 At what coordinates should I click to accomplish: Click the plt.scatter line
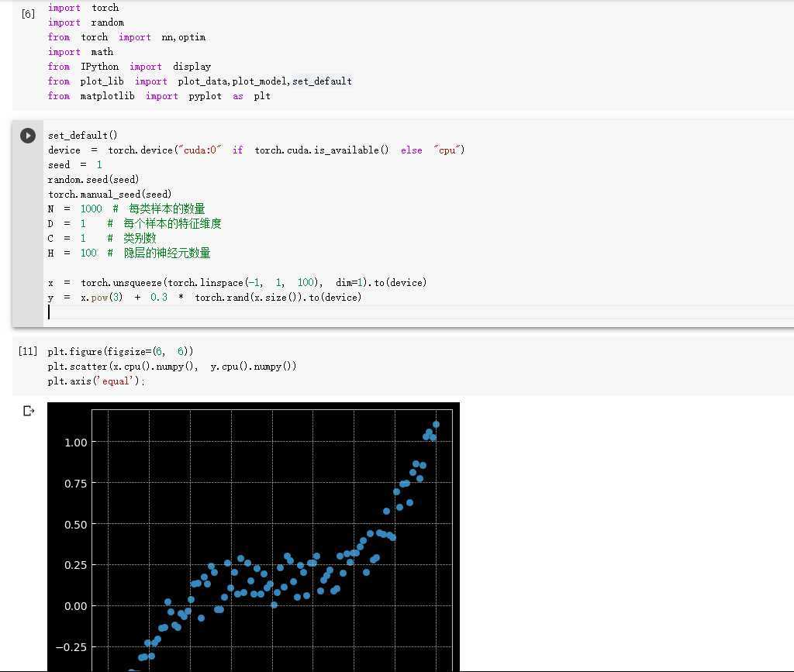(x=172, y=366)
